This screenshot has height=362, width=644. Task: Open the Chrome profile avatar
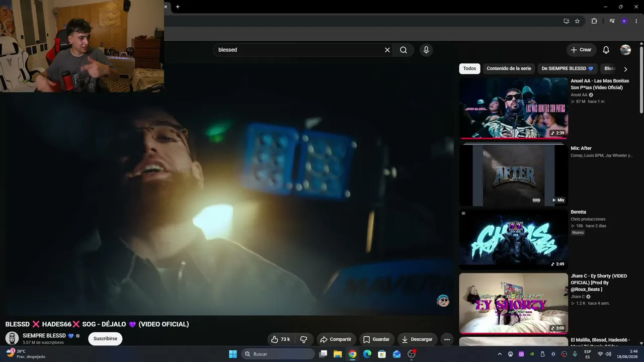coord(624,21)
